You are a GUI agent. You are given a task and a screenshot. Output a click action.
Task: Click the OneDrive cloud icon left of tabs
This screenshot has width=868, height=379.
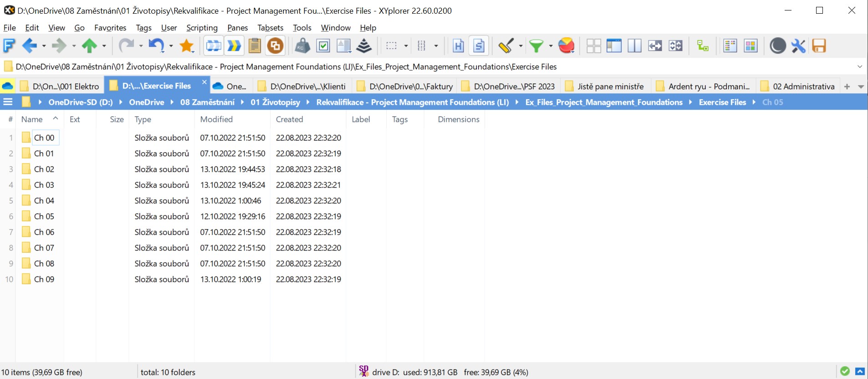click(x=8, y=86)
